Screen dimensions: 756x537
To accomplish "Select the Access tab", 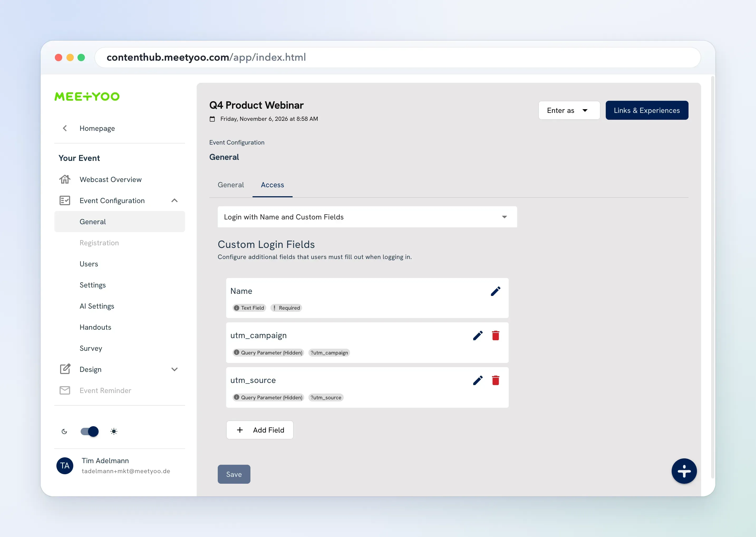I will point(272,185).
